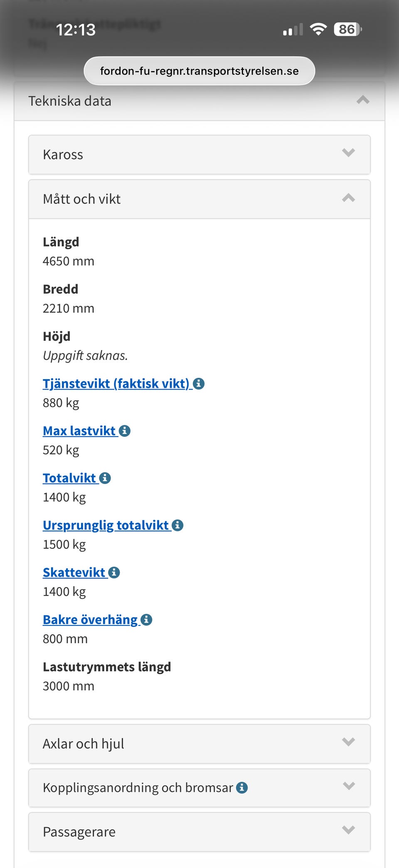Viewport: 399px width, 868px height.
Task: Click the Totalvikt link
Action: pyautogui.click(x=69, y=478)
